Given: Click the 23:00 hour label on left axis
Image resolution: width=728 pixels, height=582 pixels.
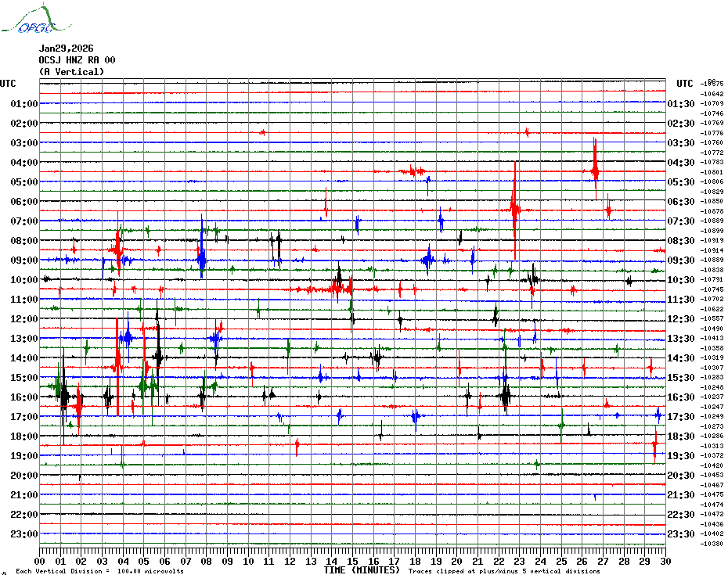Looking at the screenshot, I should coord(24,534).
